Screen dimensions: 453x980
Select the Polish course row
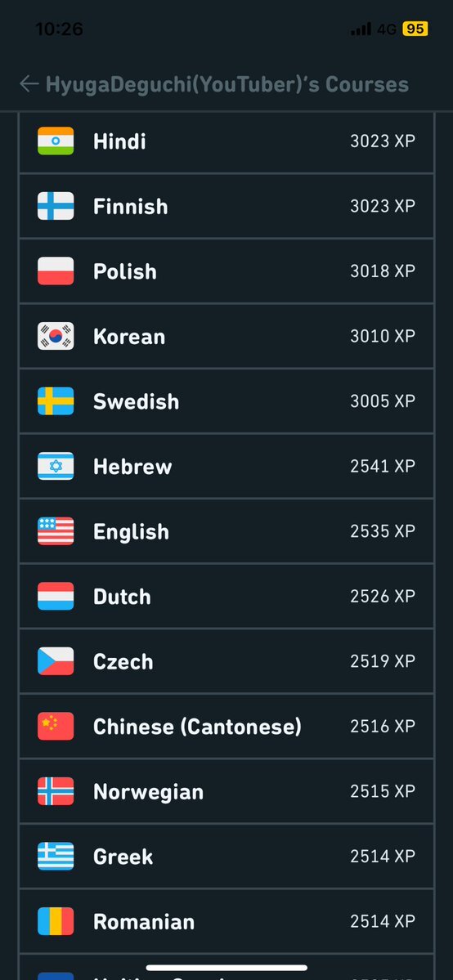[x=226, y=271]
